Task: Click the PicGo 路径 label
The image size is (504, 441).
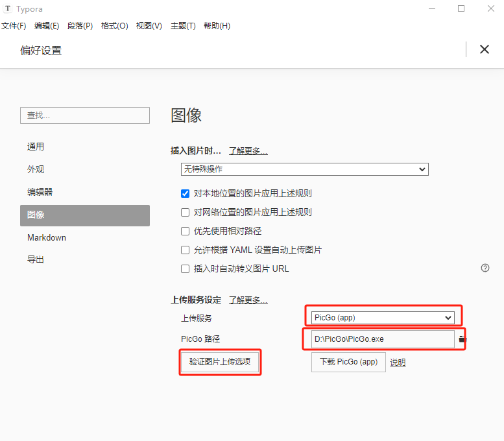Action: pyautogui.click(x=200, y=339)
